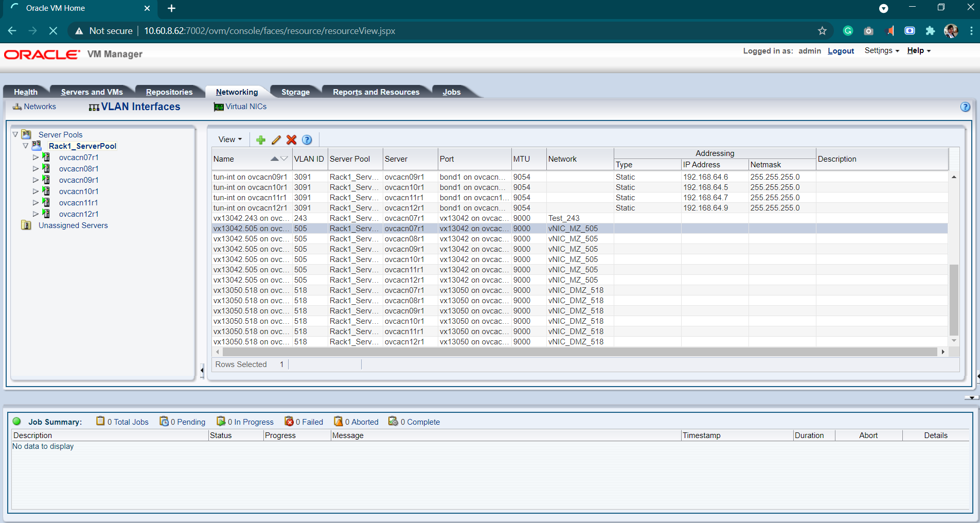Open the Storage tab
Screen dimensions: 980x523
[295, 92]
